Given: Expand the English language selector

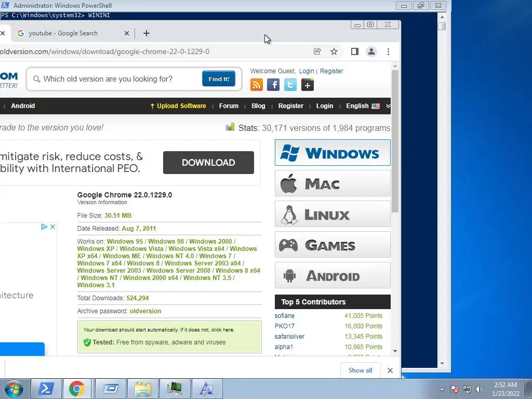Looking at the screenshot, I should click(x=363, y=106).
